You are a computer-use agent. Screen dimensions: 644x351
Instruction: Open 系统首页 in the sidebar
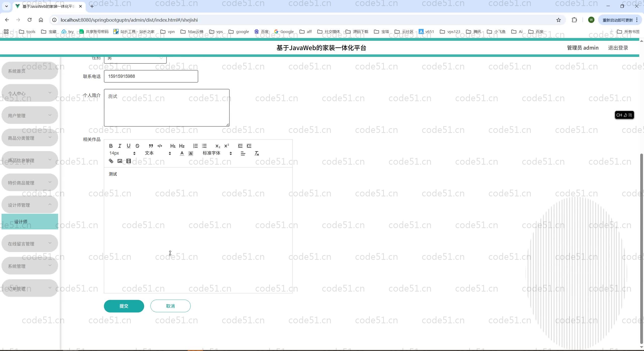[x=30, y=71]
